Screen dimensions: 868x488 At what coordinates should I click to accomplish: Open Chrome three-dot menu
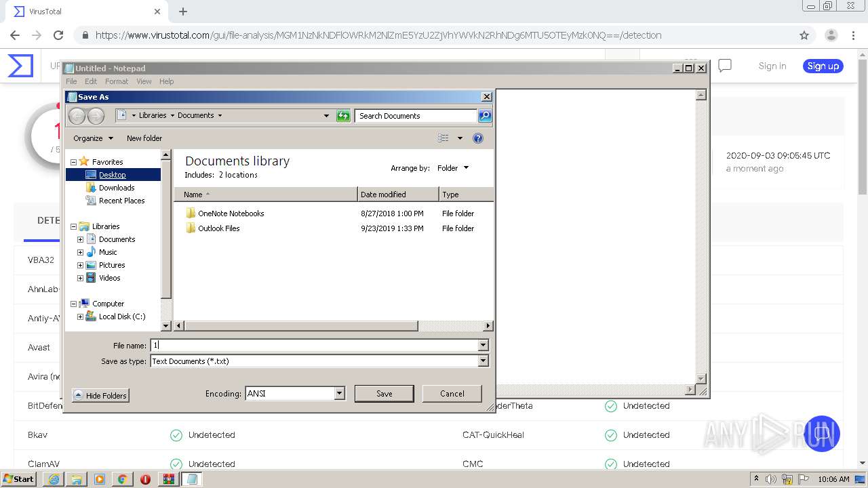point(853,35)
